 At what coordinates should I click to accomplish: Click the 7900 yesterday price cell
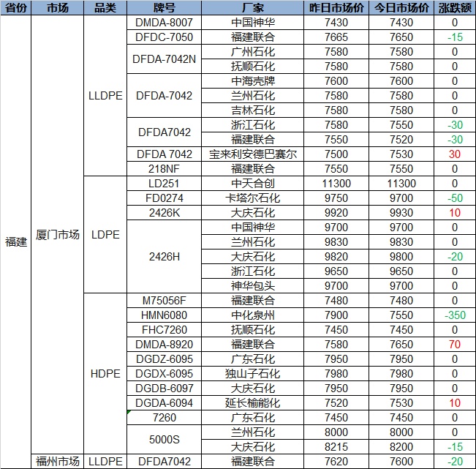[336, 315]
